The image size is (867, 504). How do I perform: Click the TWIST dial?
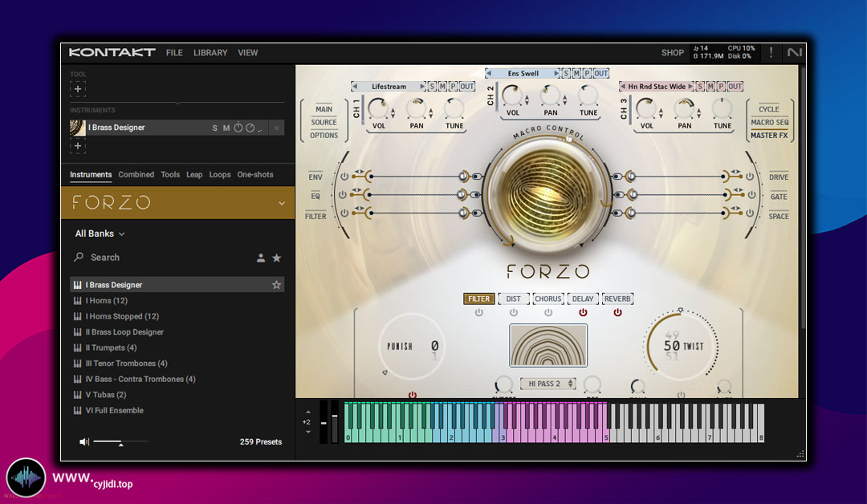(681, 347)
